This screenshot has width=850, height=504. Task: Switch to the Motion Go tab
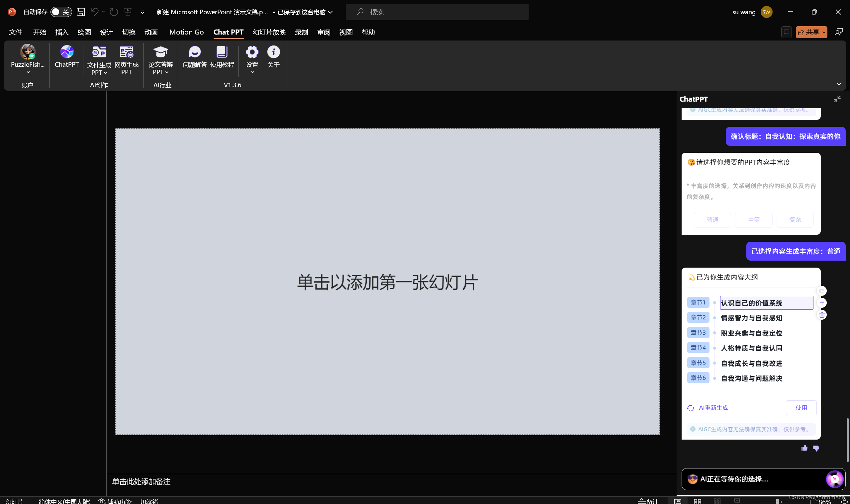tap(187, 32)
